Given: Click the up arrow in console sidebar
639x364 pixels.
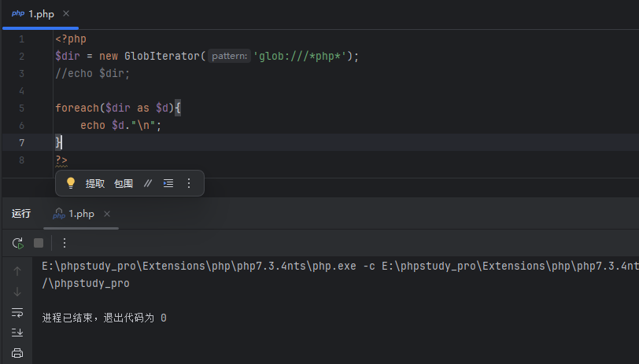Looking at the screenshot, I should [x=17, y=271].
